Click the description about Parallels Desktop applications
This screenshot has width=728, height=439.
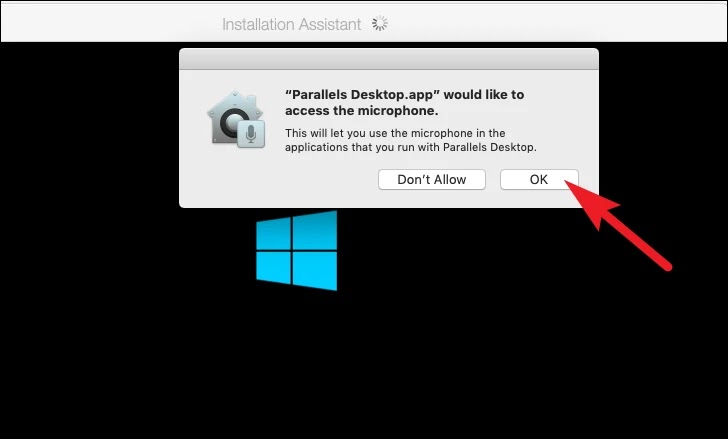pyautogui.click(x=410, y=140)
